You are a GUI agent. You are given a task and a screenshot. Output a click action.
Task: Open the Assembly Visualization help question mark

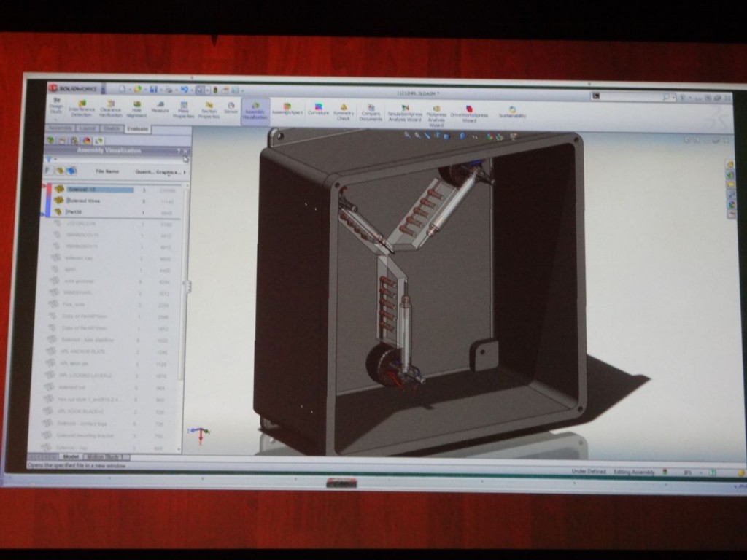click(178, 151)
